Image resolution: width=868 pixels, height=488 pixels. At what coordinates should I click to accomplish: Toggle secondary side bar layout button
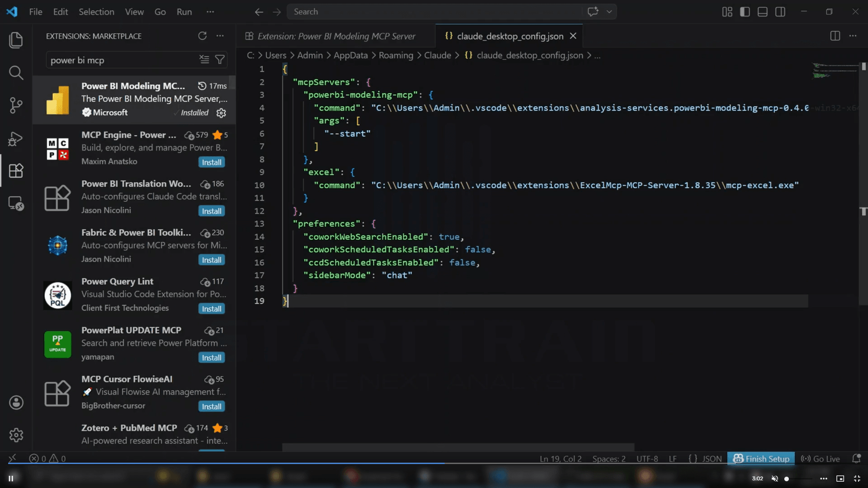click(x=780, y=12)
